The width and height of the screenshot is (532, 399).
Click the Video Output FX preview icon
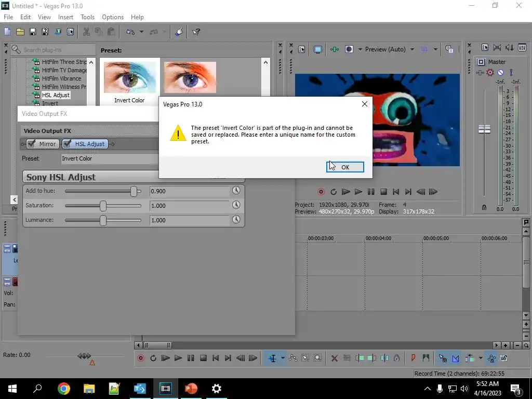click(335, 49)
